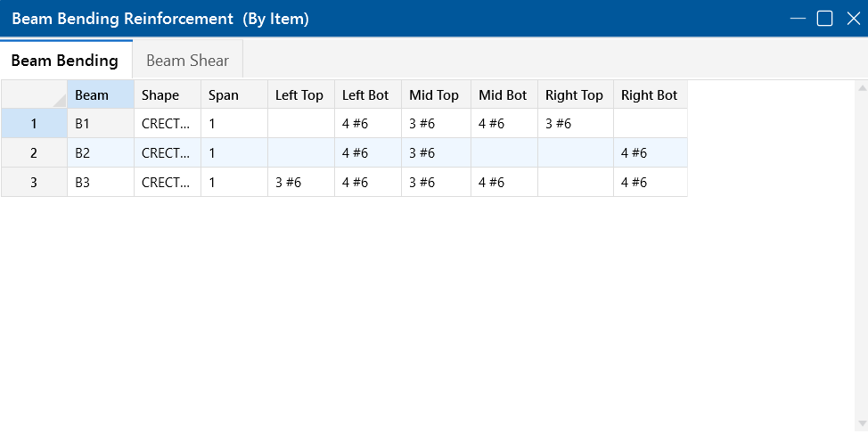Image resolution: width=868 pixels, height=434 pixels.
Task: Click Right Top cell of beam B1
Action: (x=575, y=124)
